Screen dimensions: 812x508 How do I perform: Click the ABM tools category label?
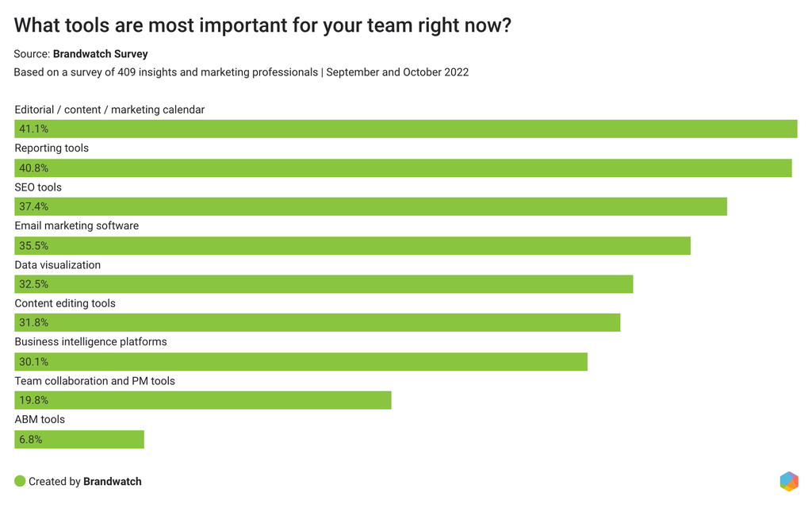coord(40,419)
